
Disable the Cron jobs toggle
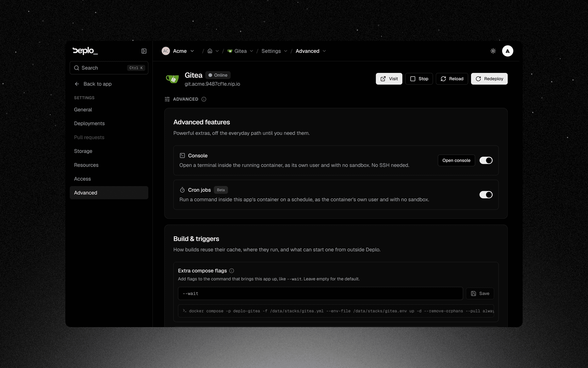(x=486, y=195)
